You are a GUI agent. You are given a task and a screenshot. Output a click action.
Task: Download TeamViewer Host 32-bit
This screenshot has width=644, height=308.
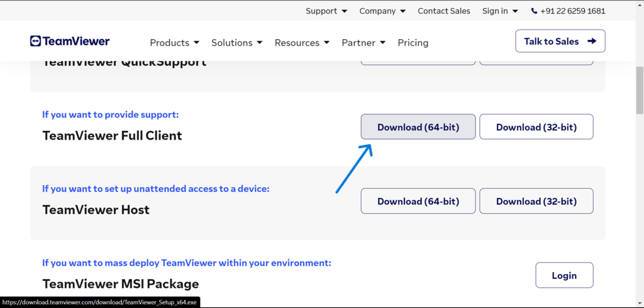(536, 202)
